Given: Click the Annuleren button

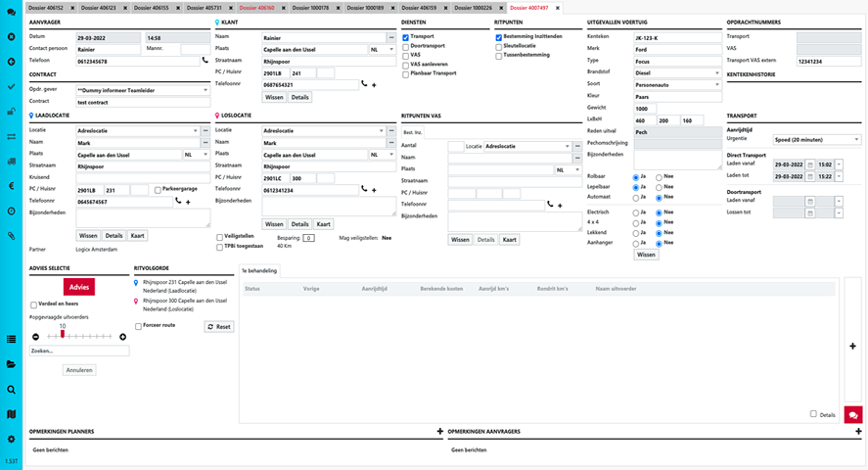Looking at the screenshot, I should coord(79,370).
